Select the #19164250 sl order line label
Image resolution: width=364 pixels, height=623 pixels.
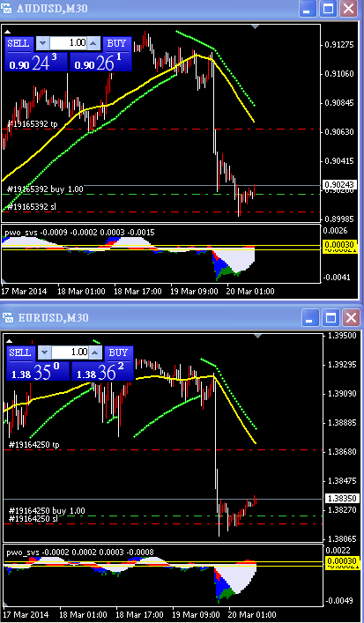click(x=33, y=518)
